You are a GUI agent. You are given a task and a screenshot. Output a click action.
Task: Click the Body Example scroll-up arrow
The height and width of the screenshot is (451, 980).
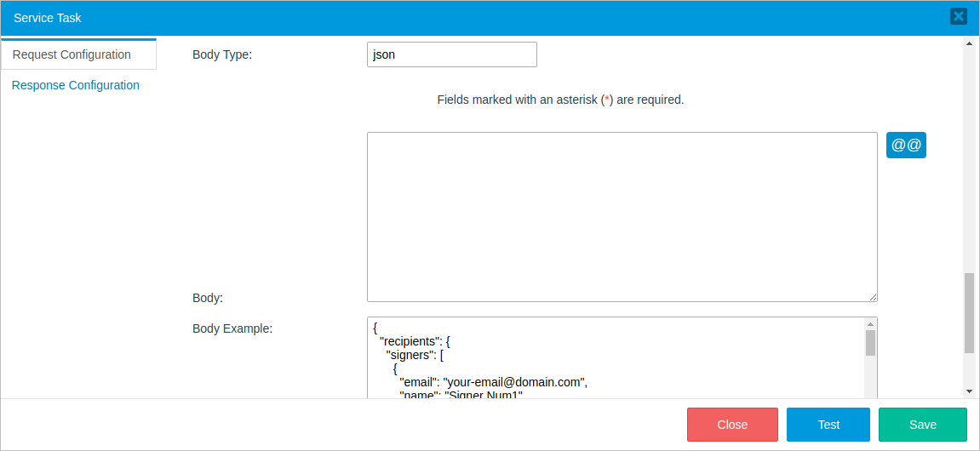click(x=870, y=324)
